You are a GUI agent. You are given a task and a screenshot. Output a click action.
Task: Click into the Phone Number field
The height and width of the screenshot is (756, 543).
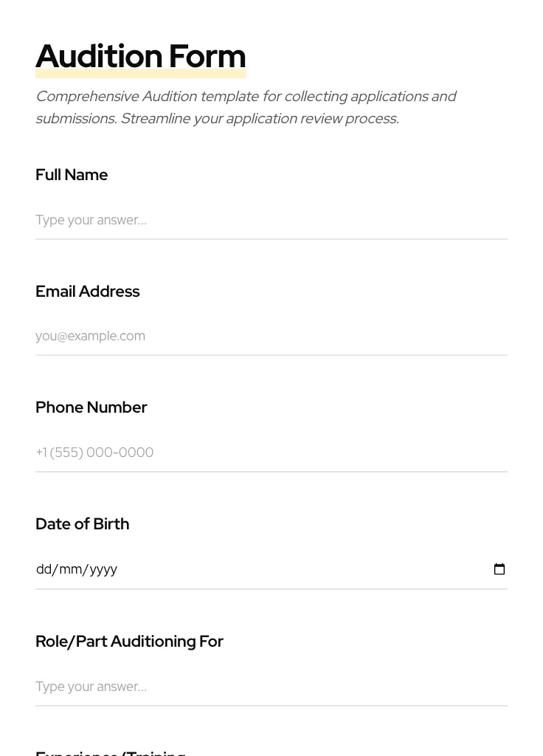(x=271, y=453)
